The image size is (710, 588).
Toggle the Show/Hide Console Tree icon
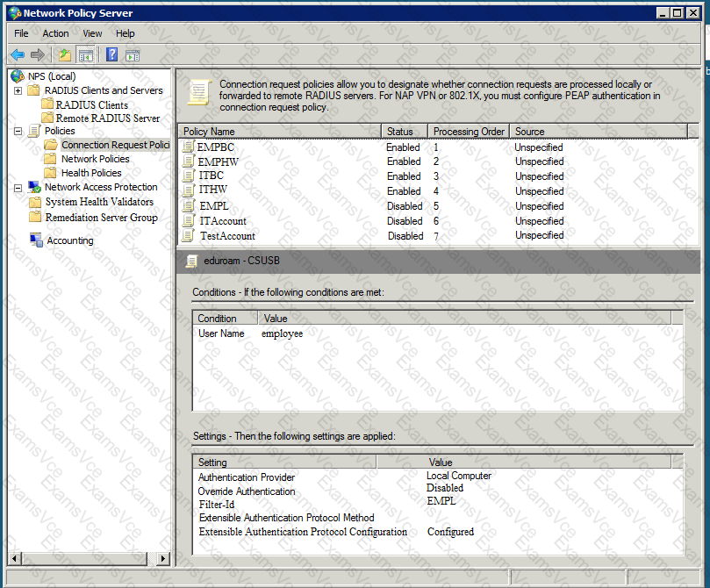85,54
